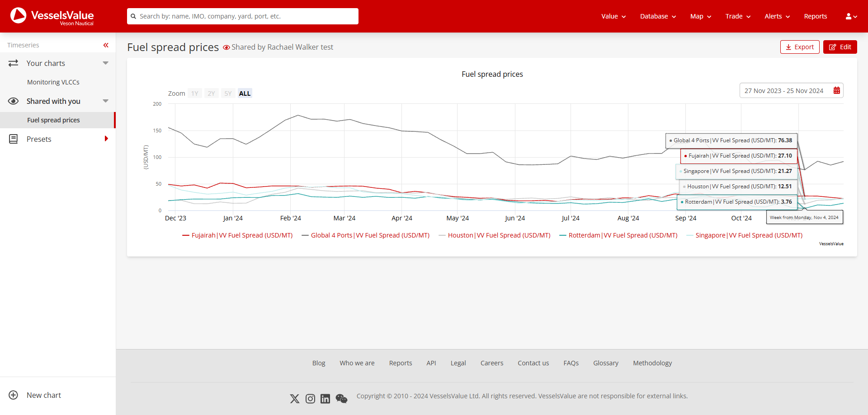Viewport: 868px width, 415px height.
Task: Click the LinkedIn footer icon
Action: pos(325,398)
